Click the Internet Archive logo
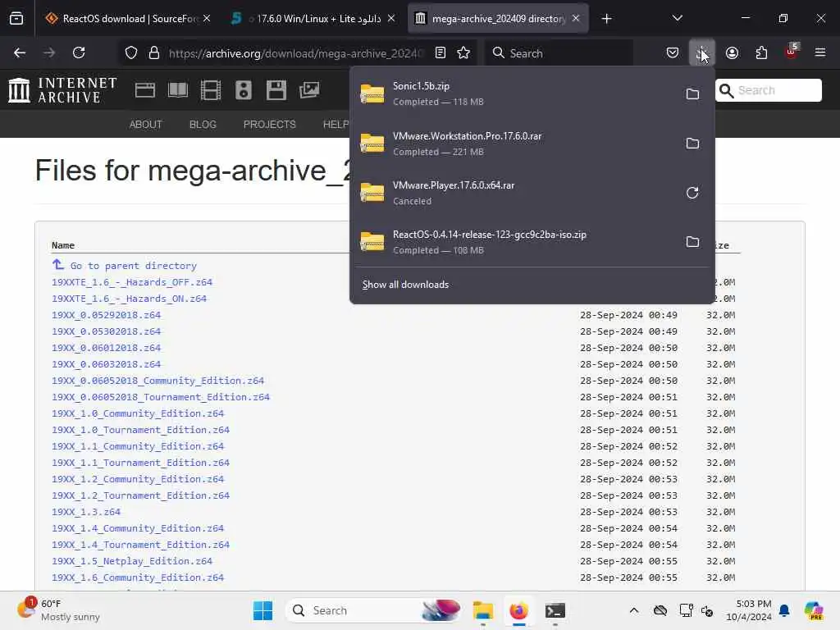Screen dimensions: 840x630 [x=62, y=90]
